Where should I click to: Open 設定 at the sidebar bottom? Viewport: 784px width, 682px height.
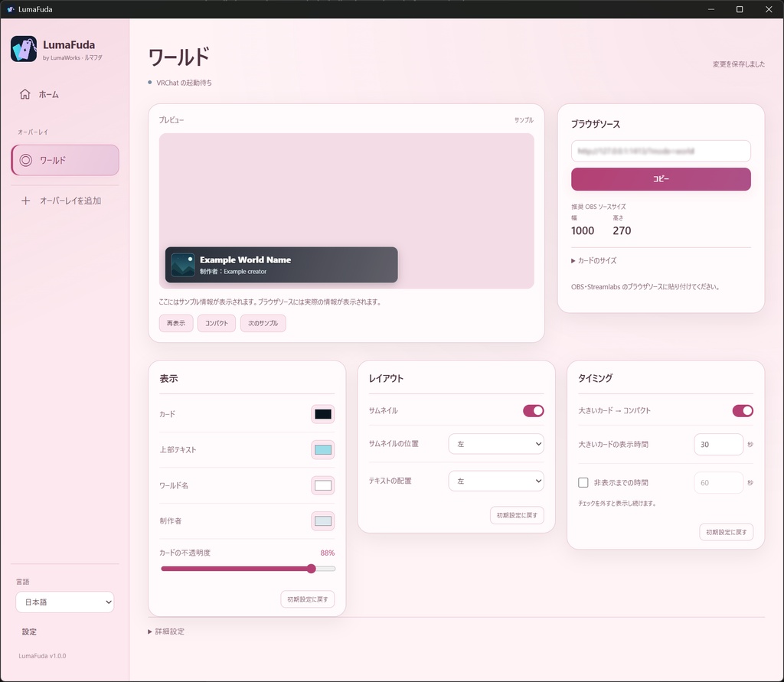pos(30,632)
